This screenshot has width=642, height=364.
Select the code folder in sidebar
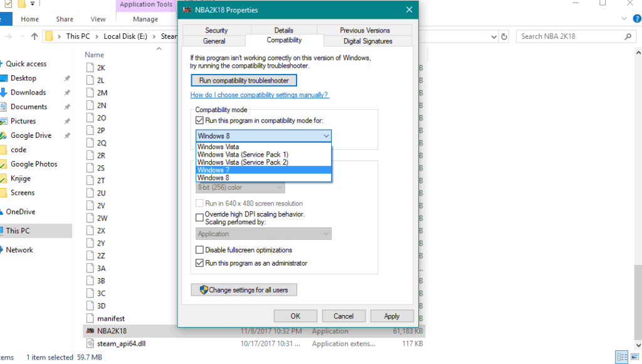(18, 150)
